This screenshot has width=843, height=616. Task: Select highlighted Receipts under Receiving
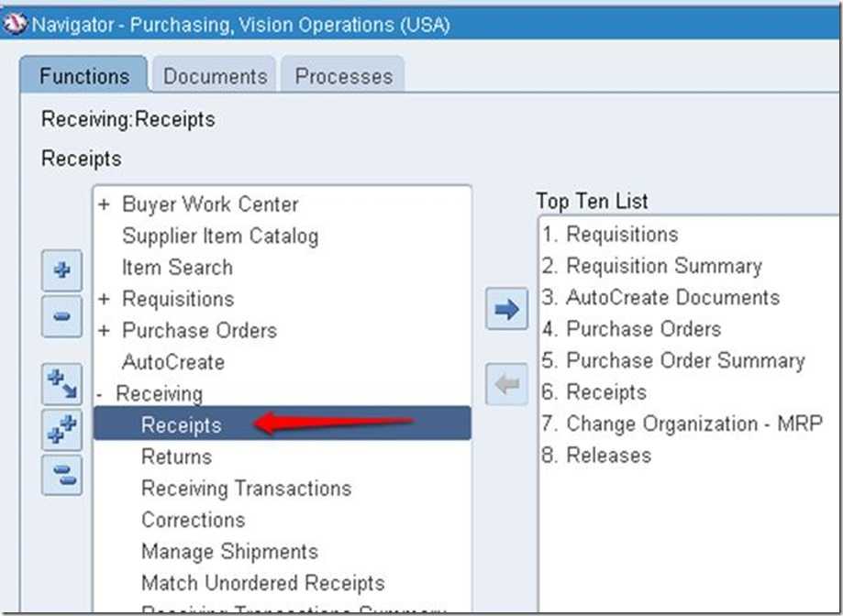click(x=283, y=423)
